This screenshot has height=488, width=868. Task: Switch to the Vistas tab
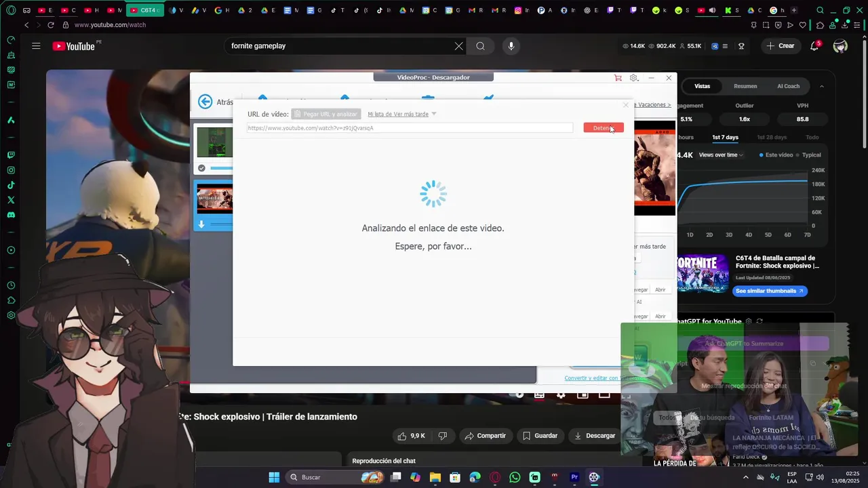pyautogui.click(x=703, y=86)
